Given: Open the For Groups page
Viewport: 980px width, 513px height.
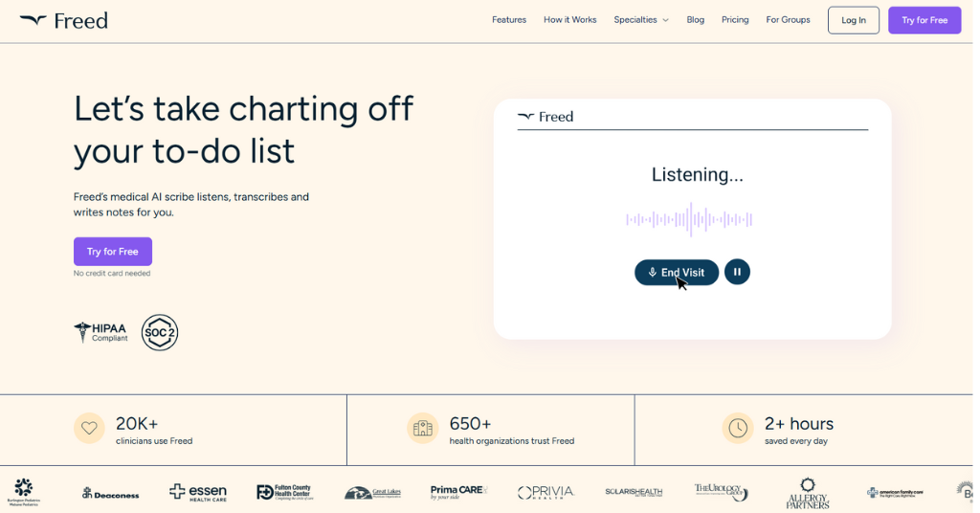Looking at the screenshot, I should point(788,20).
